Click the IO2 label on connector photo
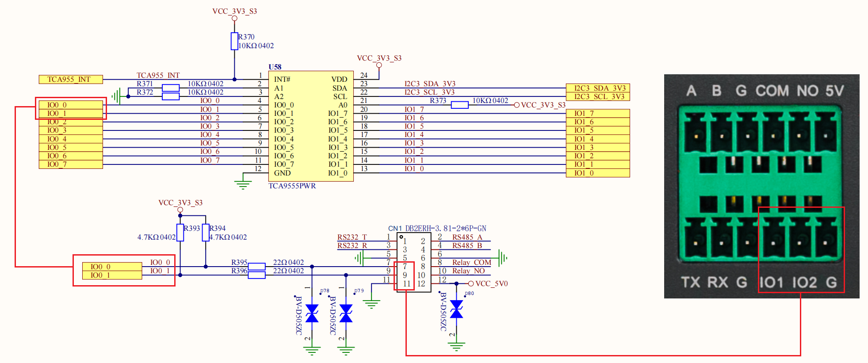The image size is (868, 363). (x=805, y=282)
